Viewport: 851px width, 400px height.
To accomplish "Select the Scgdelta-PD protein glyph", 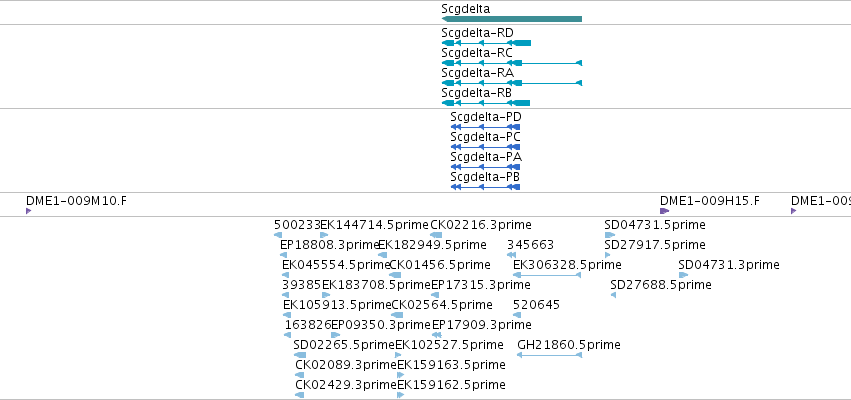I will tap(485, 127).
